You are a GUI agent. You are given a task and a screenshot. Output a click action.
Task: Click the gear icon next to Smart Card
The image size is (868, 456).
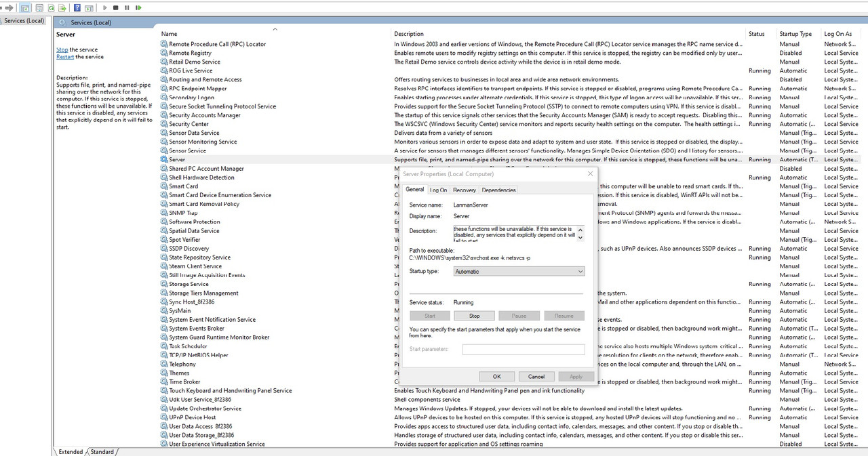[164, 186]
